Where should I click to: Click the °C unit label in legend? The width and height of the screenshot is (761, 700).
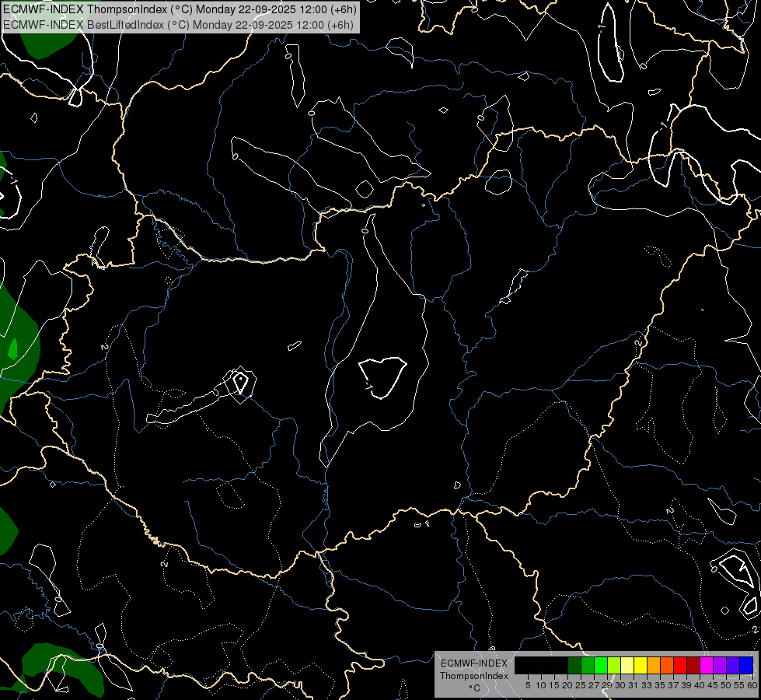coord(475,688)
